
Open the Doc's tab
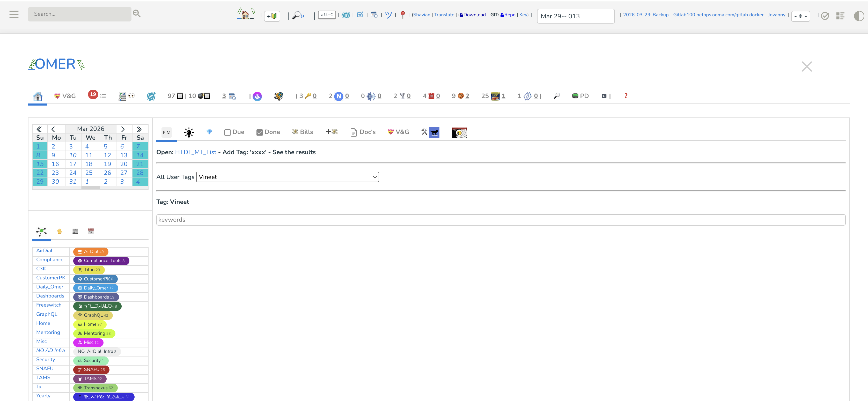coord(363,132)
